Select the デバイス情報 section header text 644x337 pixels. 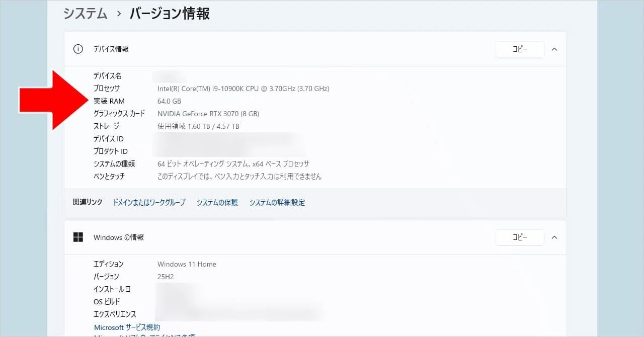111,49
